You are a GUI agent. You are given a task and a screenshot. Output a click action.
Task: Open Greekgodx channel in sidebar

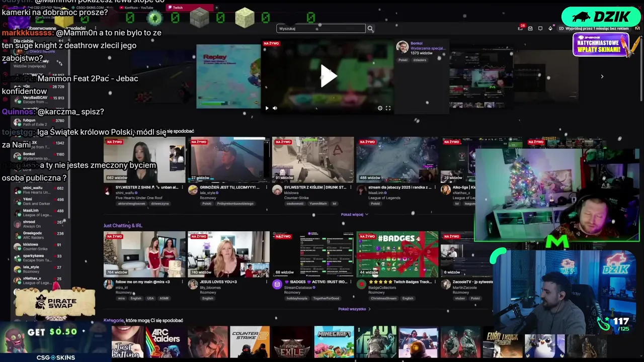tap(40, 235)
